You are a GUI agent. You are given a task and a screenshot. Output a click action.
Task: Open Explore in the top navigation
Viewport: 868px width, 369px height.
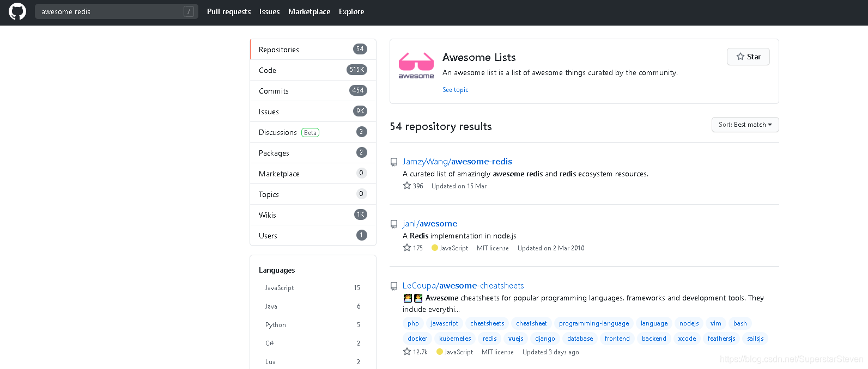point(351,11)
